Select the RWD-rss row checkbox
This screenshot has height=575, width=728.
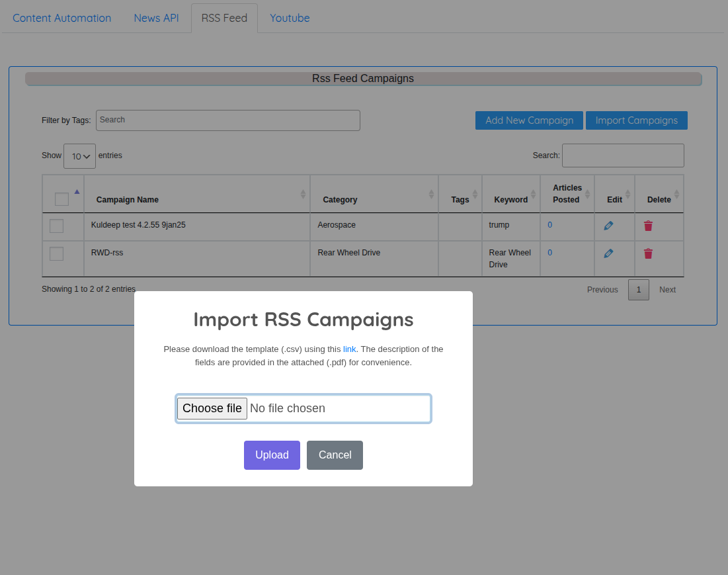pyautogui.click(x=57, y=254)
